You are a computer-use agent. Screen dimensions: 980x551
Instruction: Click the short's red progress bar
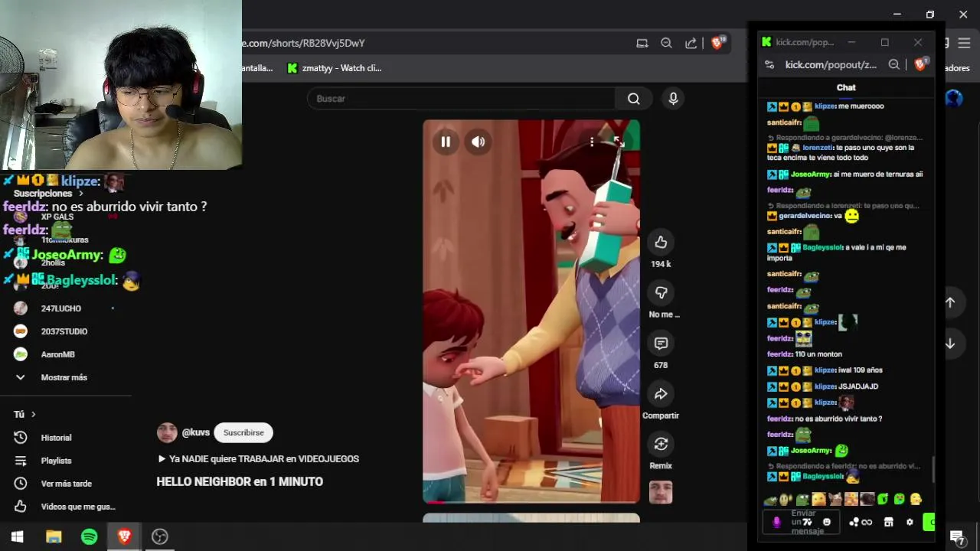(434, 502)
